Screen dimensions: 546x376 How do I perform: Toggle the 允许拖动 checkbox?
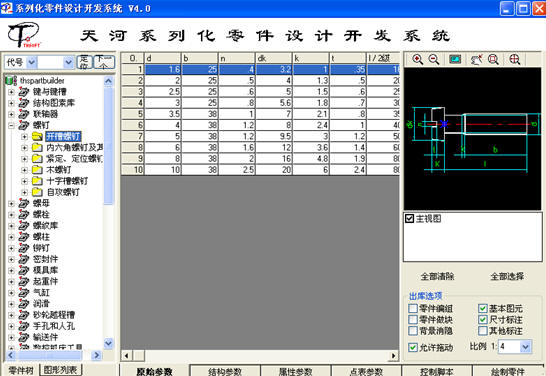413,347
